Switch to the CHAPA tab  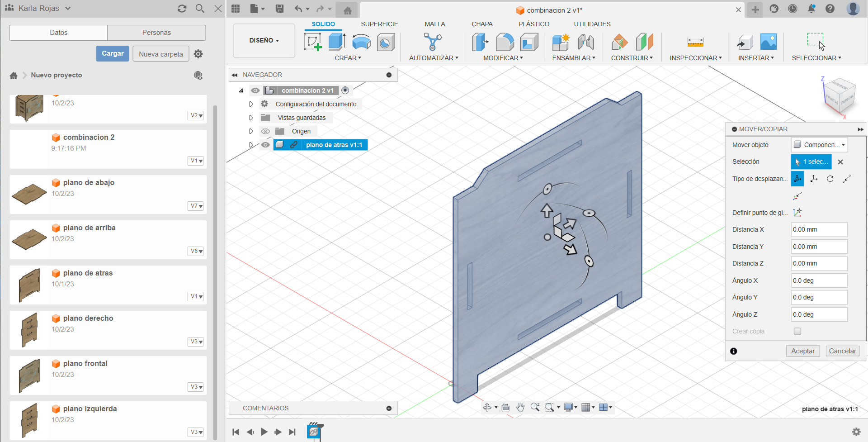482,24
